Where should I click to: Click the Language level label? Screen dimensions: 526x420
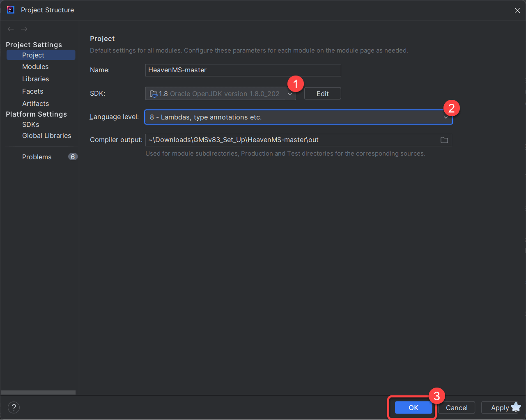pos(115,117)
